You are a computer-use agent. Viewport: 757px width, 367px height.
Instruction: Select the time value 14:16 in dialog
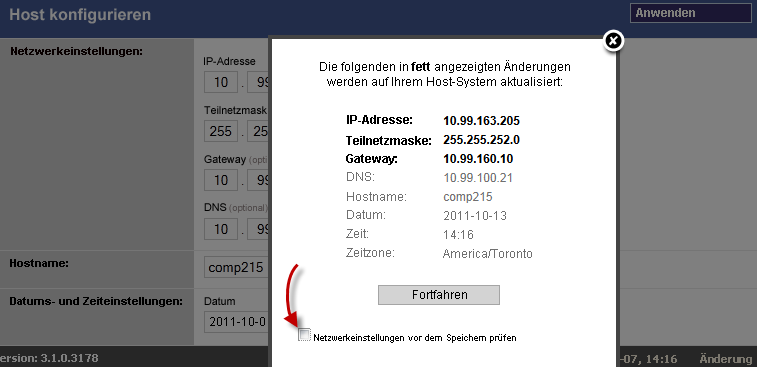pos(458,235)
